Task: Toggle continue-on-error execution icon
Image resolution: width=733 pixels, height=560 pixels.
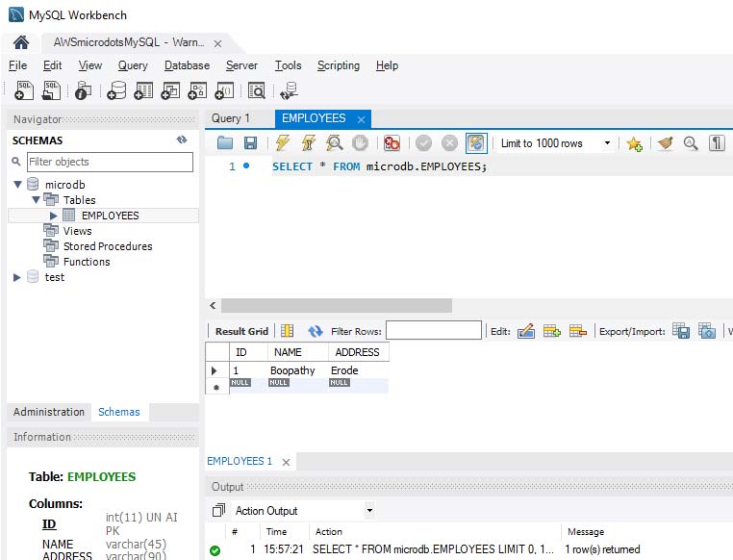Action: tap(392, 143)
